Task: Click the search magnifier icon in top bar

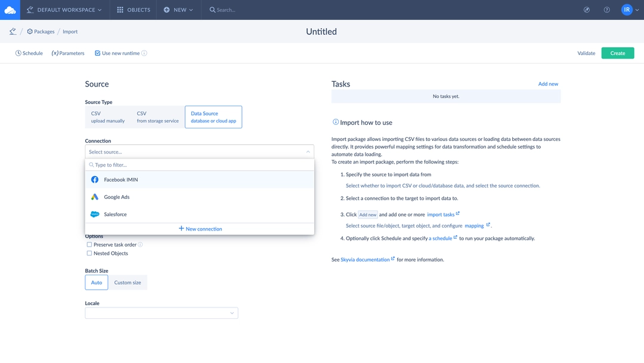Action: pyautogui.click(x=212, y=10)
